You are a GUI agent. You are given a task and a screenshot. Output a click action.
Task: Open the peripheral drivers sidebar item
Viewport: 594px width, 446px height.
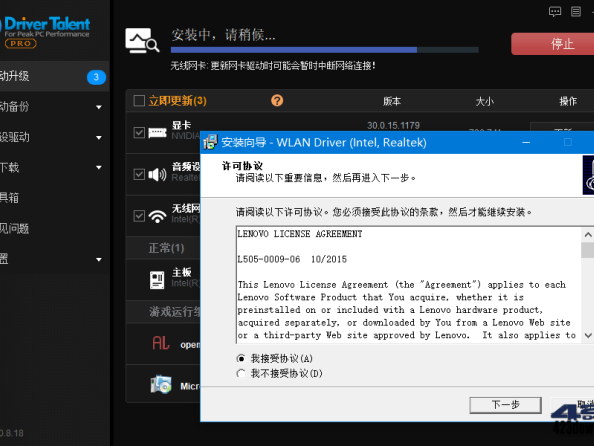click(x=54, y=137)
